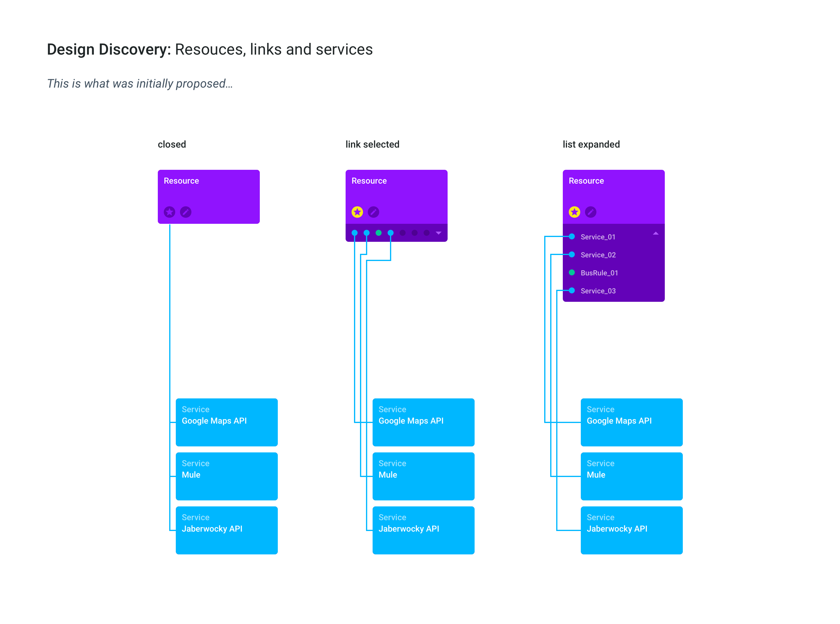The height and width of the screenshot is (624, 840).
Task: Select the first blue link dot
Action: [x=354, y=233]
